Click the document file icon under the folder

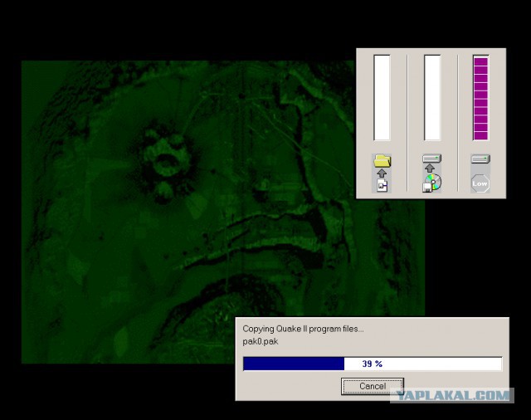(x=382, y=185)
